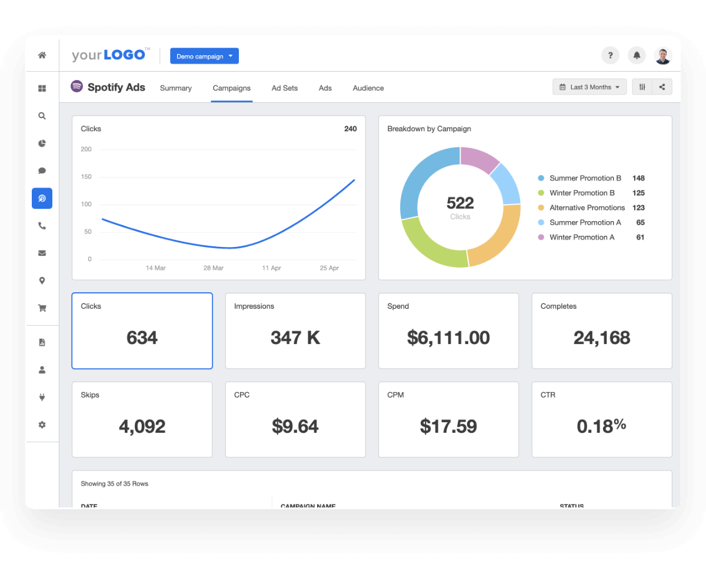The width and height of the screenshot is (706, 588).
Task: Switch to the Ads tab
Action: 325,88
